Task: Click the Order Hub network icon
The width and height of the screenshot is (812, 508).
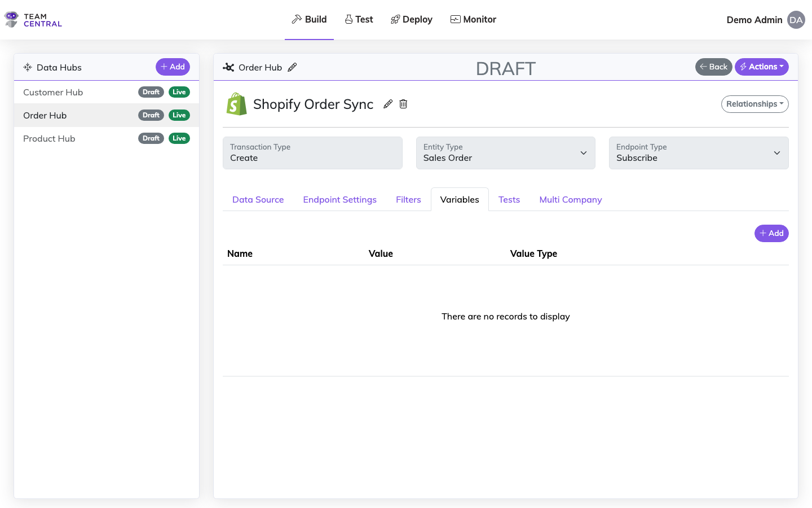Action: tap(228, 67)
